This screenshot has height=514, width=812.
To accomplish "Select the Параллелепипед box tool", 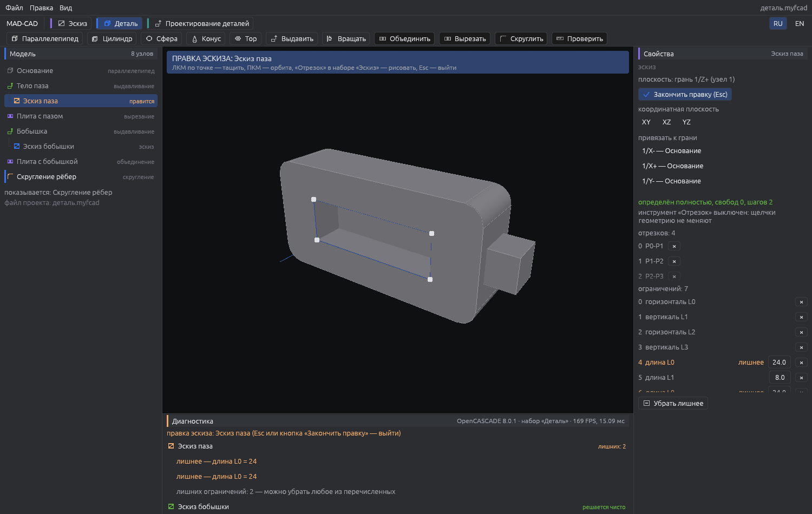I will coord(45,39).
